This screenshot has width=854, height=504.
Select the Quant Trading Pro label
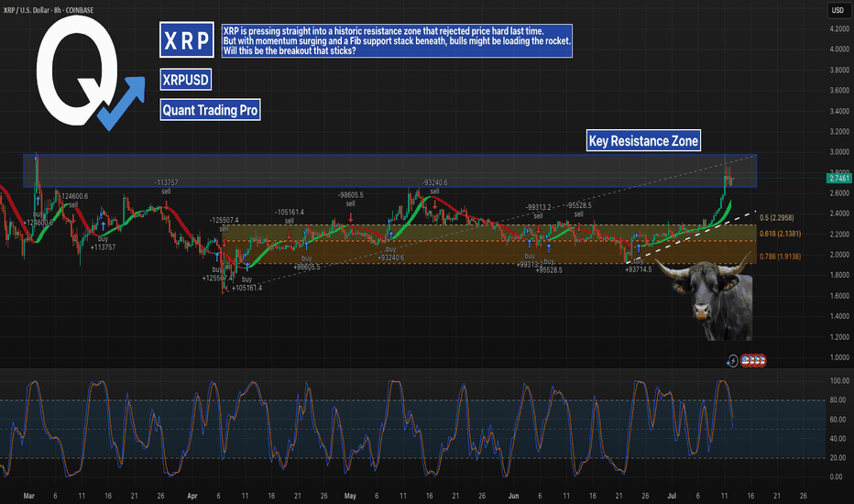tap(210, 110)
